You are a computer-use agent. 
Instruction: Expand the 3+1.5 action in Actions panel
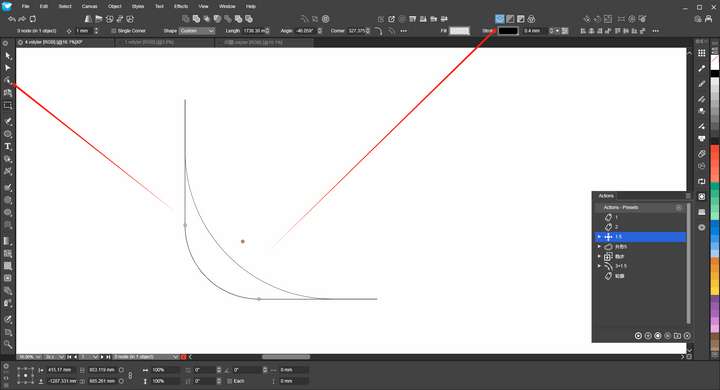pos(599,266)
